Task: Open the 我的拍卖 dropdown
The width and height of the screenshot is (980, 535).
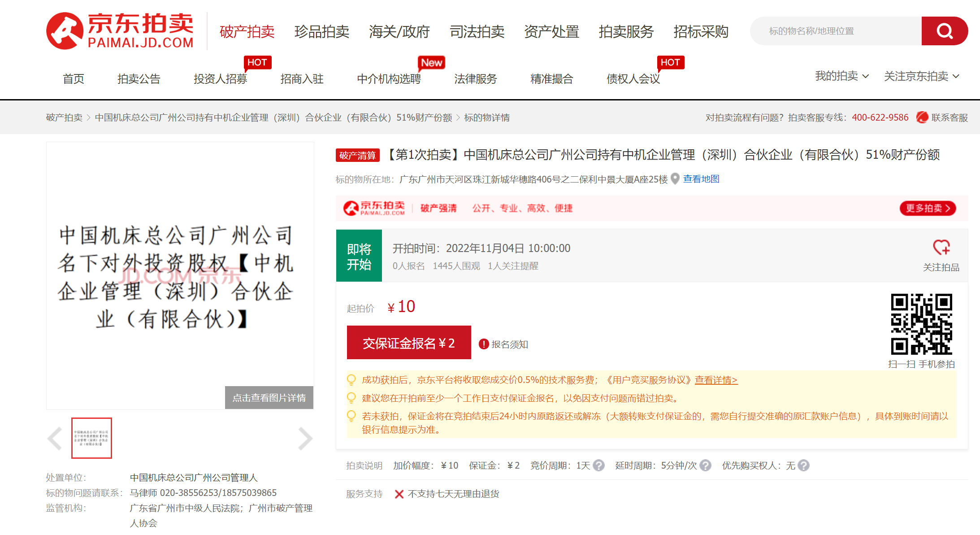Action: (842, 76)
